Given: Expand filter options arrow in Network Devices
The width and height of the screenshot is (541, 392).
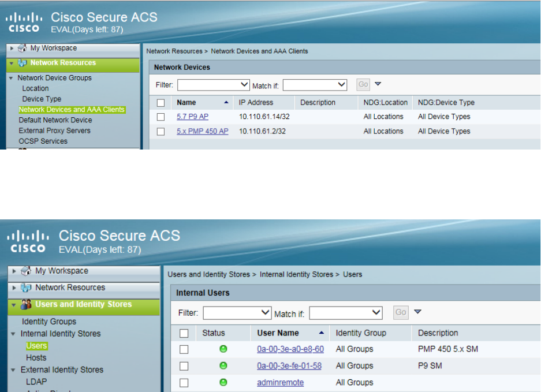Looking at the screenshot, I should [378, 84].
